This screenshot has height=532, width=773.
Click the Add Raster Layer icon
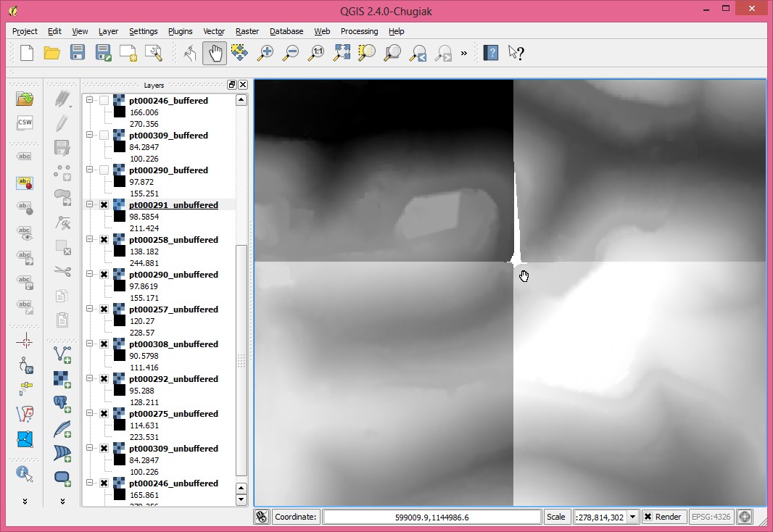tap(62, 378)
